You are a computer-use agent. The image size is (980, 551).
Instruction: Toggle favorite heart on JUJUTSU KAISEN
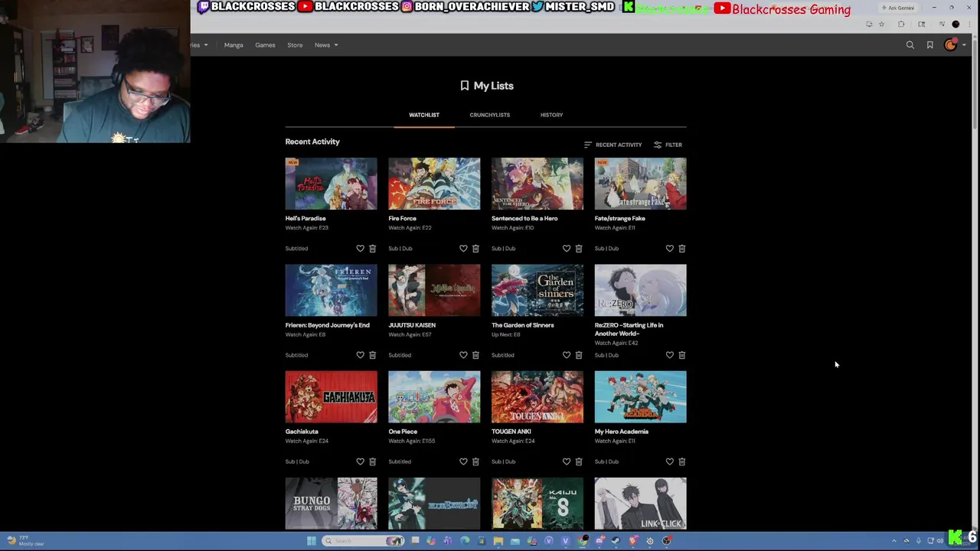[463, 355]
